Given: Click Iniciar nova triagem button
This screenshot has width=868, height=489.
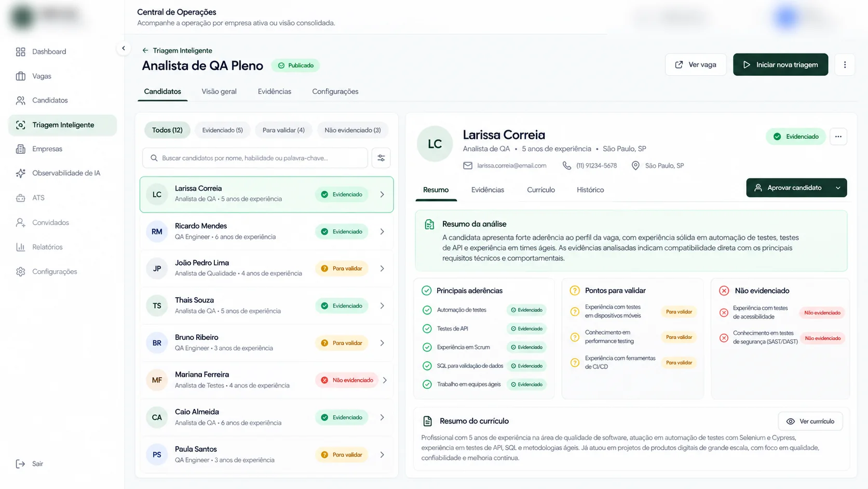Looking at the screenshot, I should pos(780,64).
